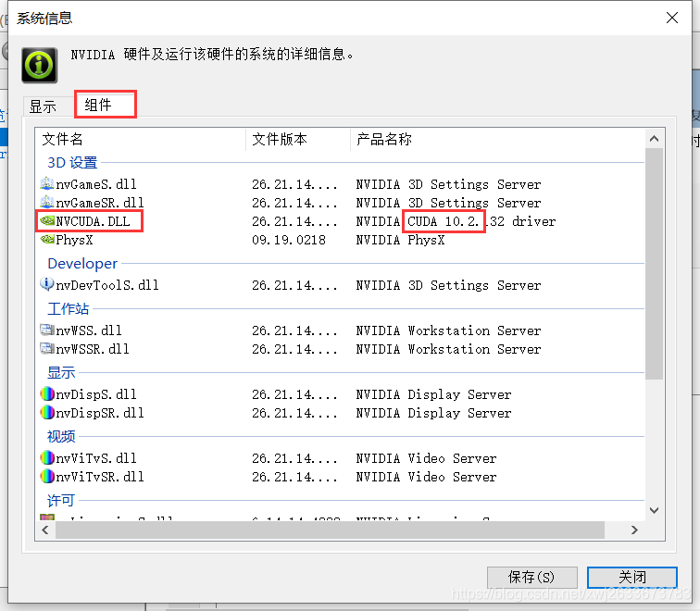Click the horizontal scrollbar right arrow
700x611 pixels.
point(634,530)
